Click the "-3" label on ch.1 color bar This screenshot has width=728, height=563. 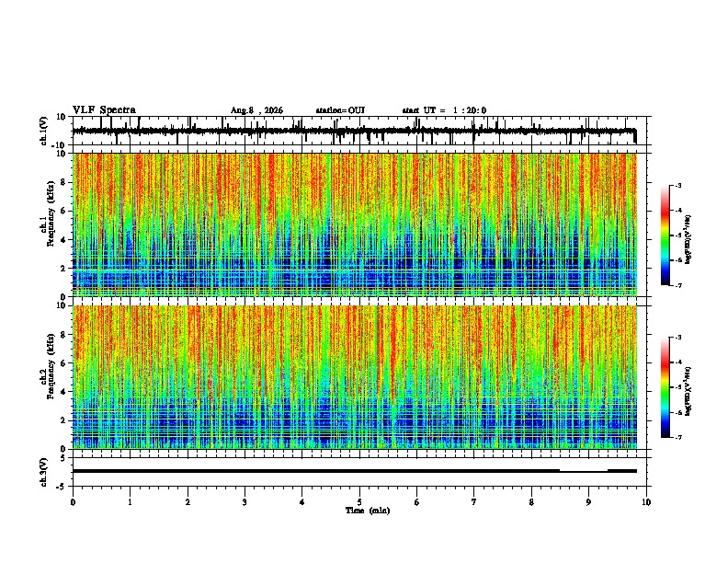coord(678,185)
